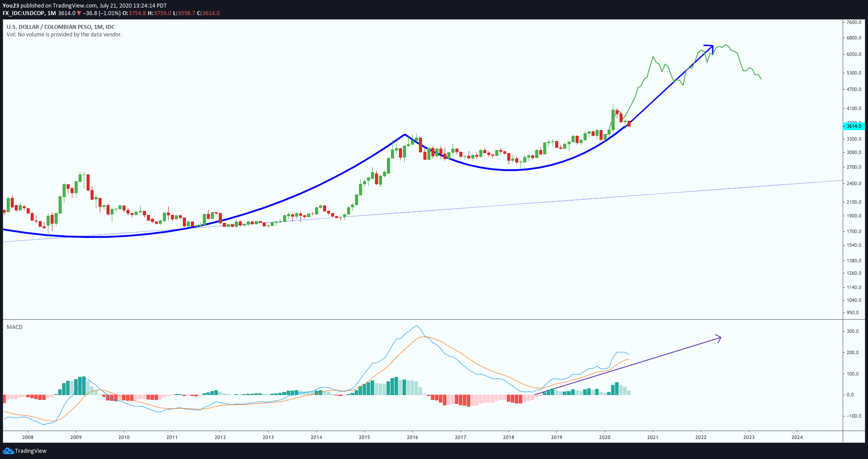Click the 1700.0 price axis label
Viewport: 868px width, 459px height.
pos(854,232)
